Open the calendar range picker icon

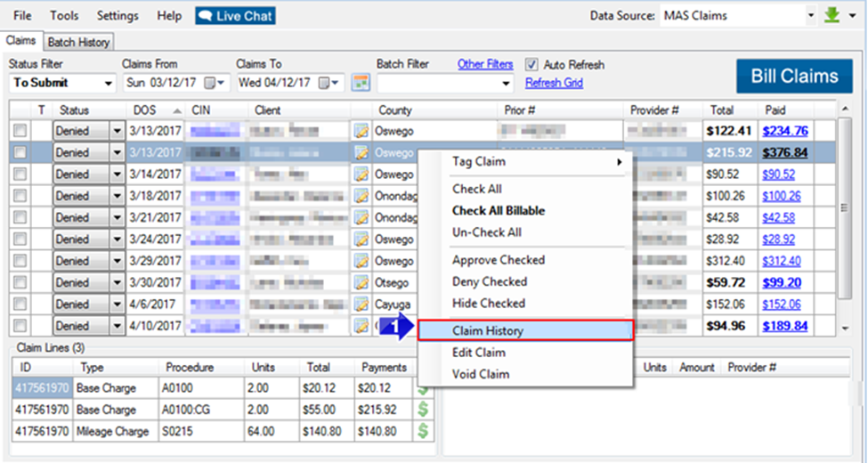(361, 83)
